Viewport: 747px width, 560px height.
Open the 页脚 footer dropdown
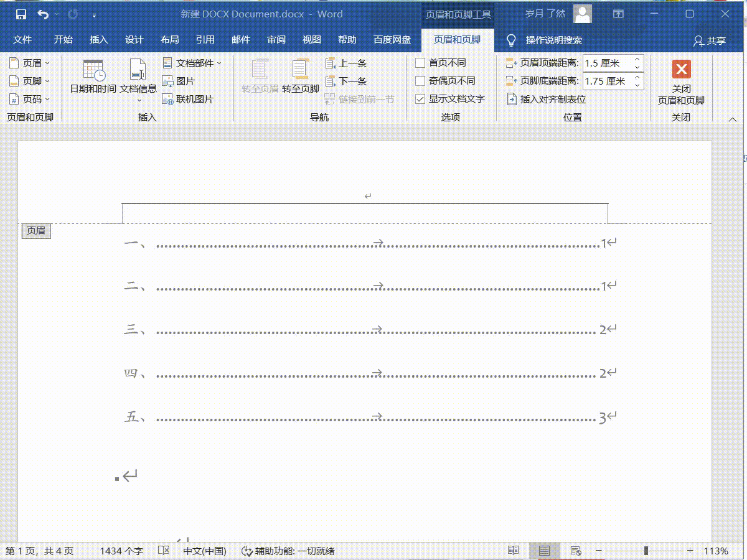tap(29, 81)
